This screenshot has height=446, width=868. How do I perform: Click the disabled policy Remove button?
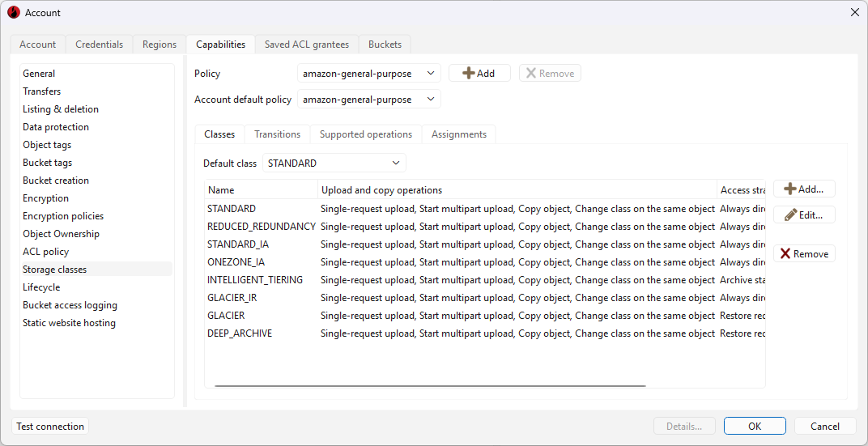click(550, 73)
